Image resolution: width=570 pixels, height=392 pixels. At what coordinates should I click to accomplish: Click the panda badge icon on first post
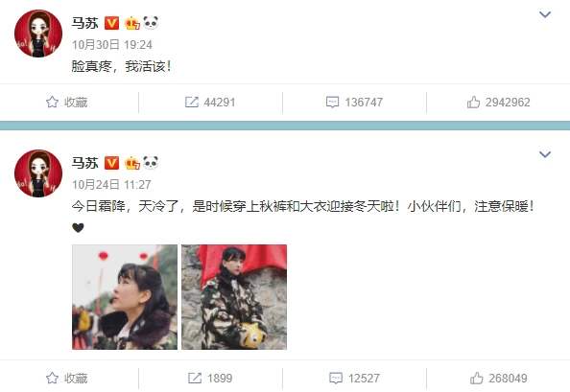[151, 22]
